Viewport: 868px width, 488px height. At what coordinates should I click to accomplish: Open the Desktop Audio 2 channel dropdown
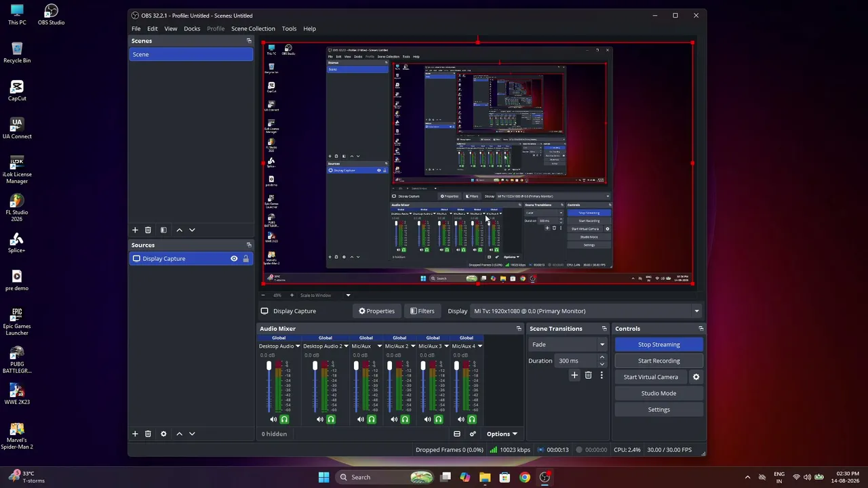346,346
